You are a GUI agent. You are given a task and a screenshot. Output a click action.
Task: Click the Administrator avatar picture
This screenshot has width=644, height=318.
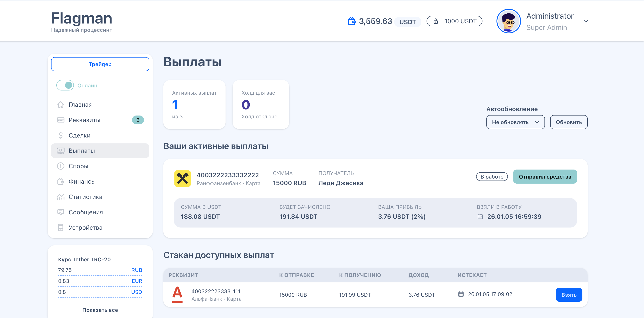click(508, 21)
